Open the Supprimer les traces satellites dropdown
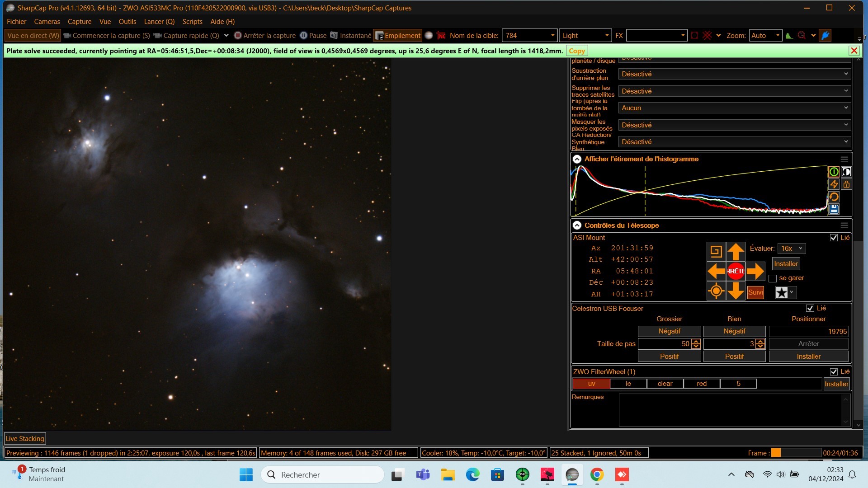Viewport: 868px width, 488px height. coord(735,91)
